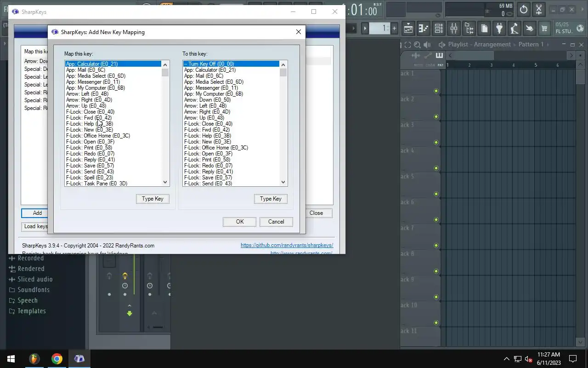Mute Track 8 with its green light
The height and width of the screenshot is (368, 588).
436,271
